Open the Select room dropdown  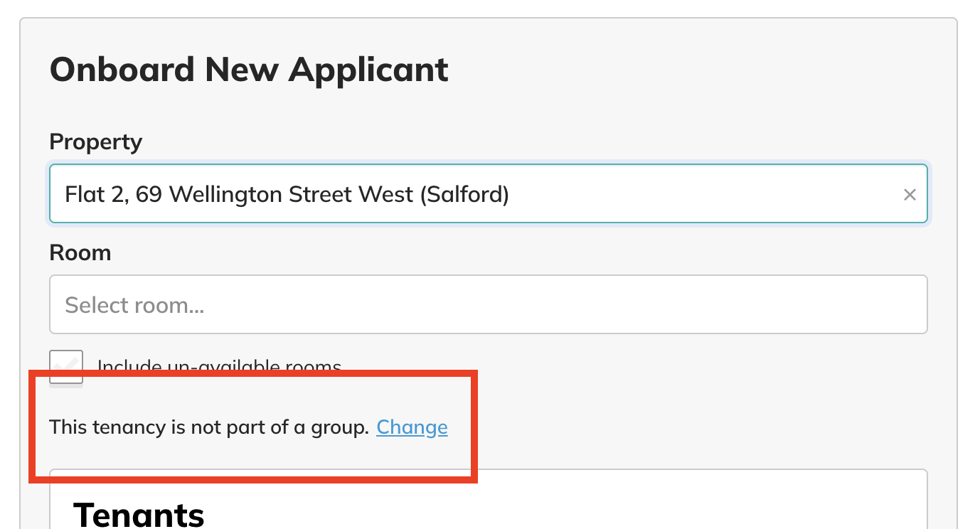tap(489, 304)
